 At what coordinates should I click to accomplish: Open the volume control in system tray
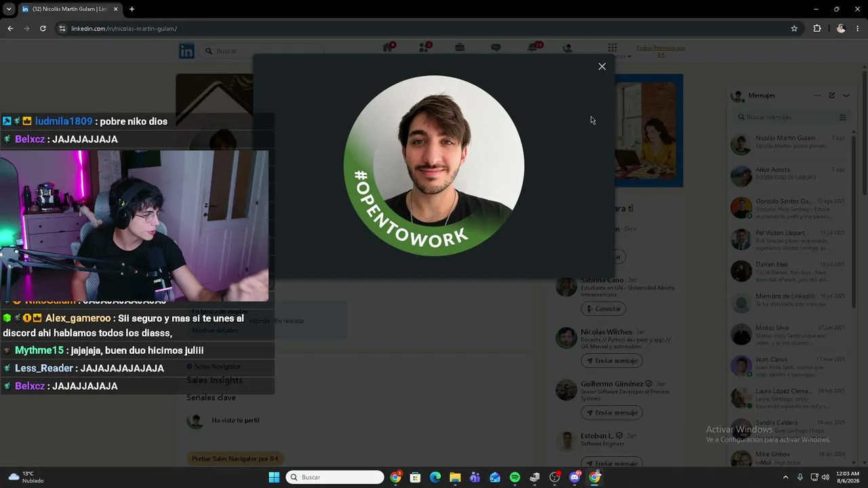coord(825,477)
